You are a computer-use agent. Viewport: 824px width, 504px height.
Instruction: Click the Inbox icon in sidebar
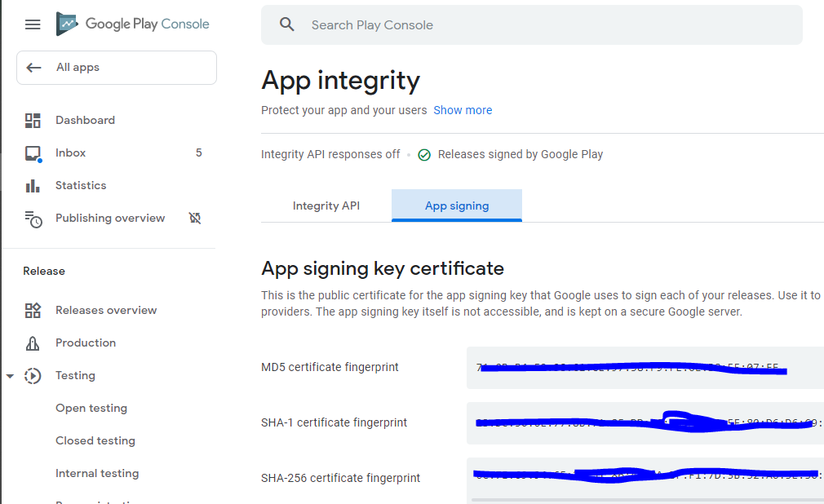pyautogui.click(x=33, y=153)
